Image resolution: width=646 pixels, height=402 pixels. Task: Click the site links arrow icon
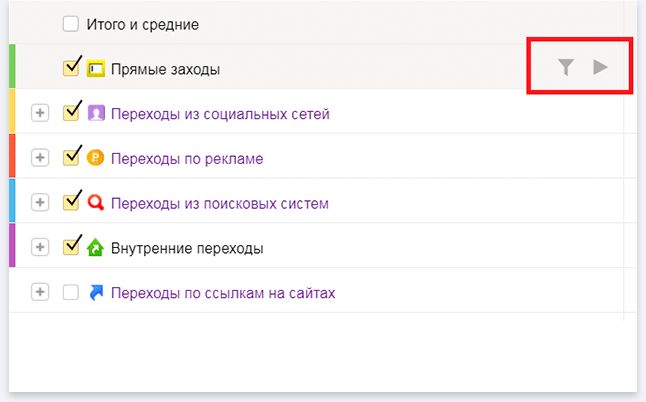click(x=96, y=292)
